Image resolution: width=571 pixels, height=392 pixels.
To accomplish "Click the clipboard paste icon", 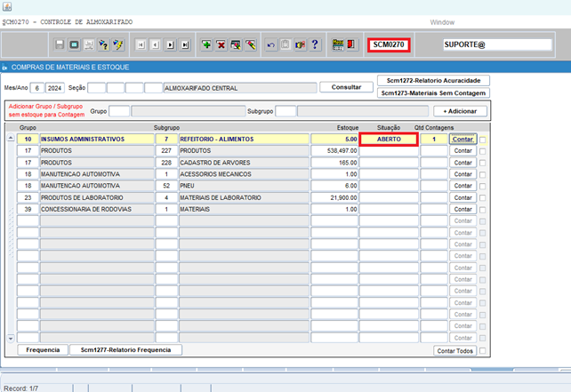I will pos(285,44).
